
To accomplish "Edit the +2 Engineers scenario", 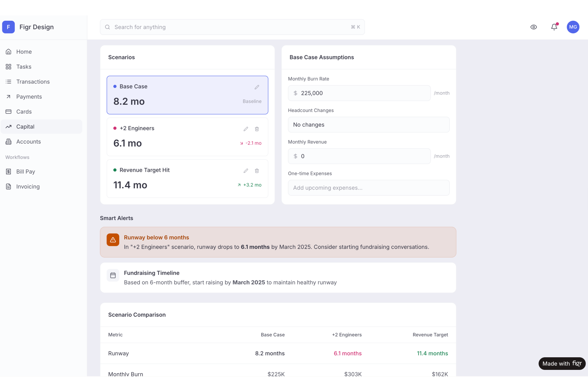I will coord(246,129).
